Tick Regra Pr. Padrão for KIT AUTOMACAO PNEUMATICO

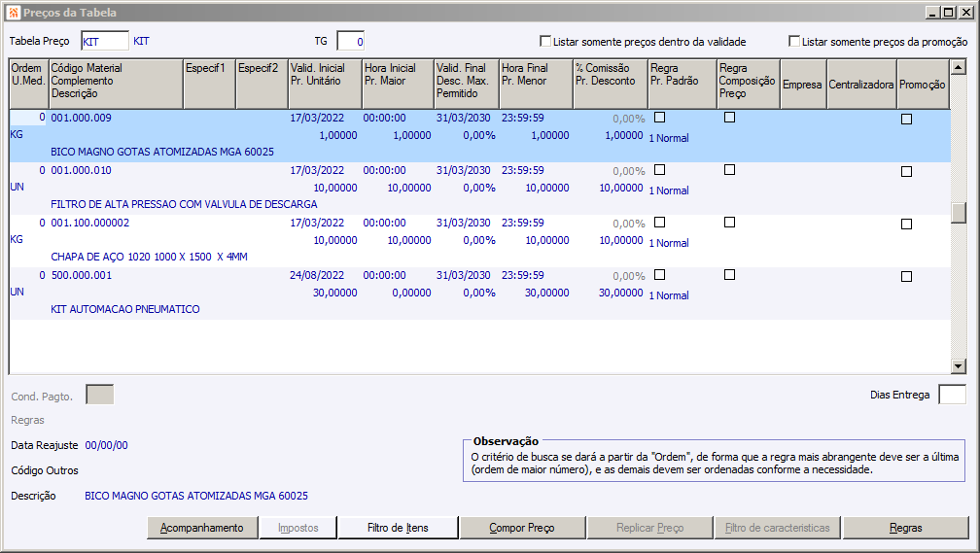(660, 275)
